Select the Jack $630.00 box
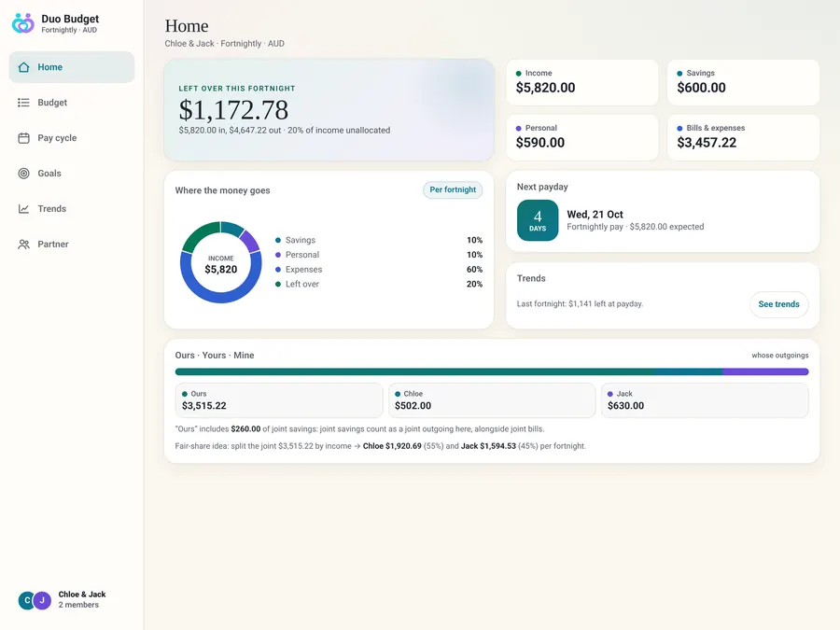The image size is (840, 630). pyautogui.click(x=705, y=400)
